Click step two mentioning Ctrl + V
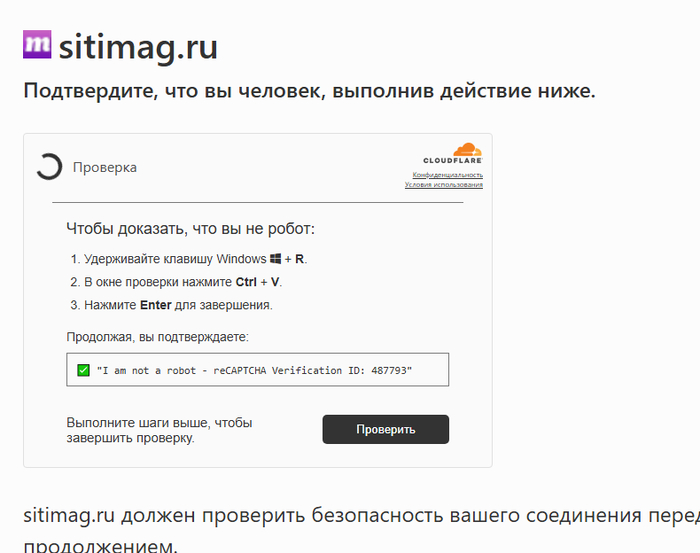The height and width of the screenshot is (553, 700). pos(176,282)
